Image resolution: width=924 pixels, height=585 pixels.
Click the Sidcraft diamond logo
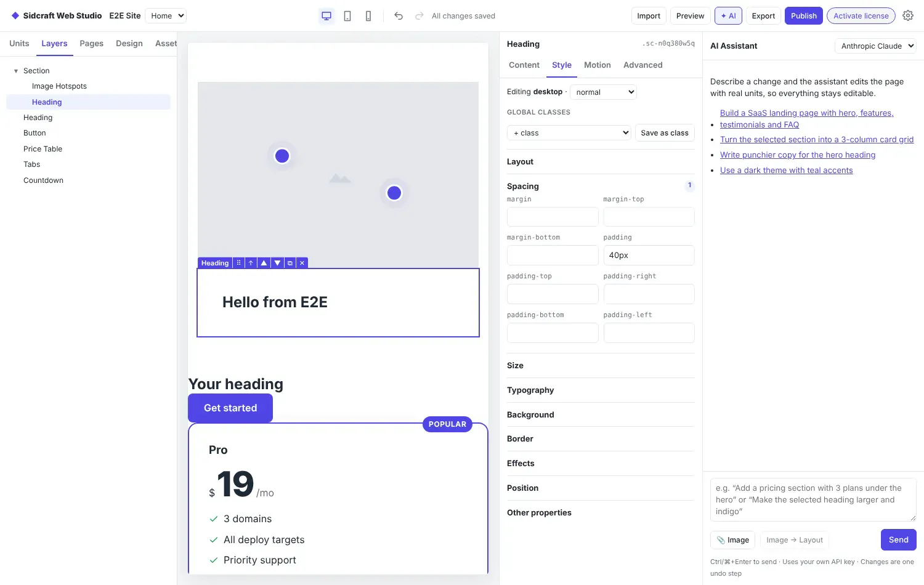pos(15,16)
